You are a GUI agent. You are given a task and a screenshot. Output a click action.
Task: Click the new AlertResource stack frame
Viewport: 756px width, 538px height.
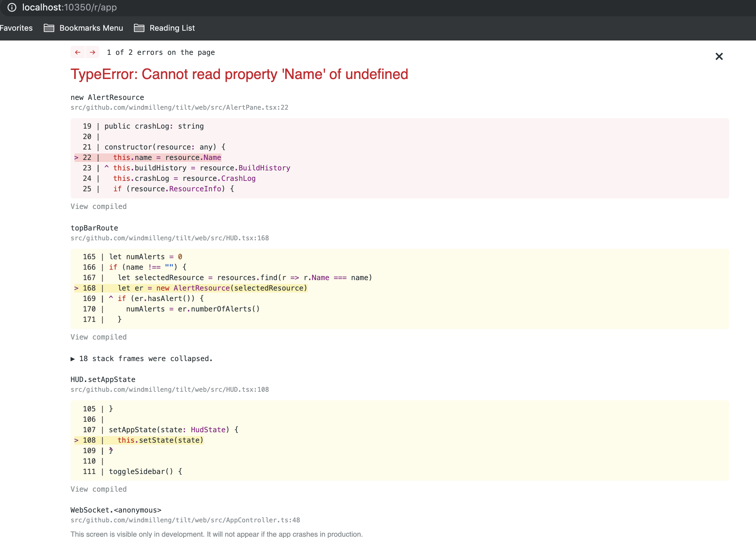(x=107, y=97)
